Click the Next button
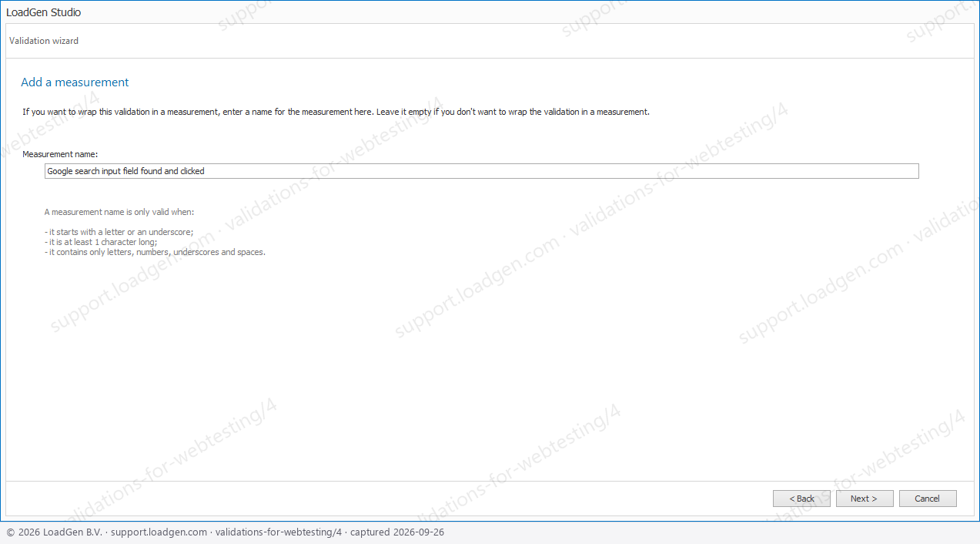Viewport: 980px width, 544px height. click(x=865, y=499)
